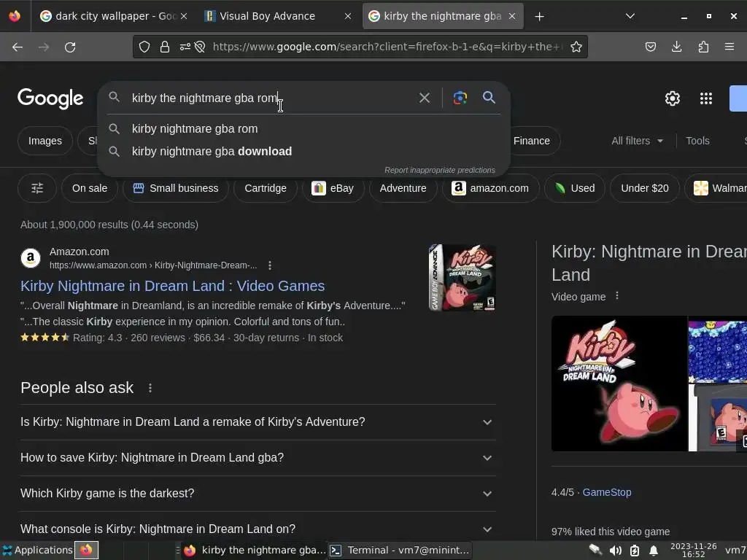The height and width of the screenshot is (560, 747).
Task: Open Firefox downloads panel
Action: click(x=676, y=47)
